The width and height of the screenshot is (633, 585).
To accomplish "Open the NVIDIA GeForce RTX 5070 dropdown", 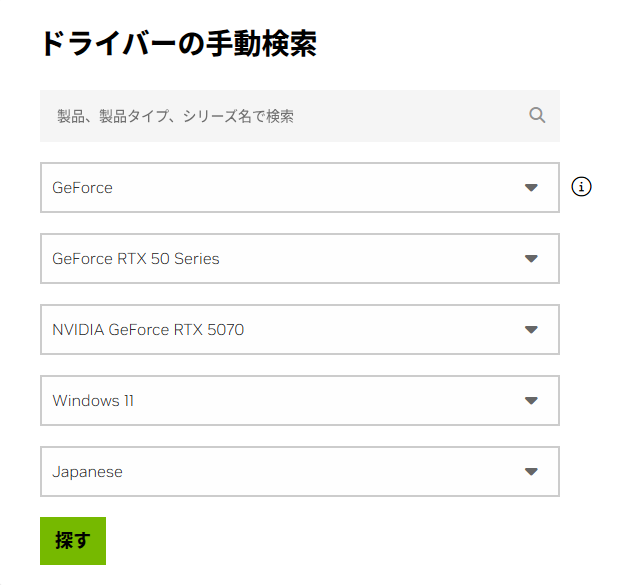I will (299, 330).
